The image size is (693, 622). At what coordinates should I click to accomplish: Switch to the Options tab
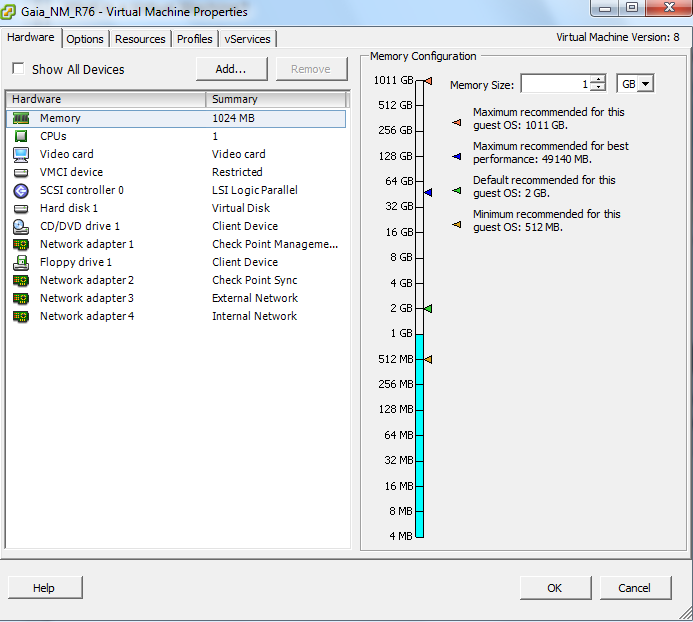(85, 39)
